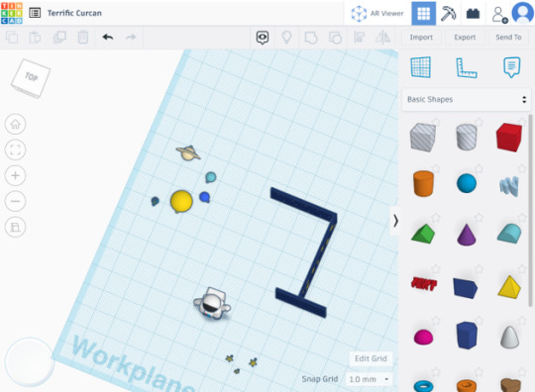
Task: Open the Tinkercad home logo
Action: 12,13
